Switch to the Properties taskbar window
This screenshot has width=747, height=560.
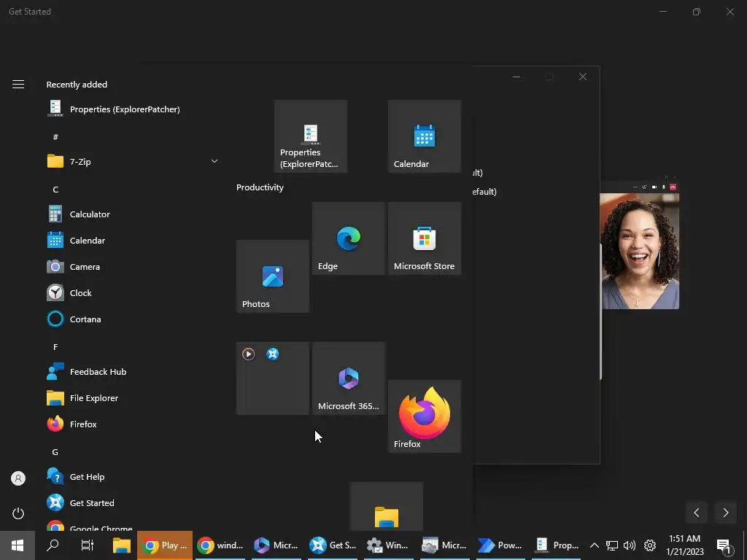(x=556, y=545)
